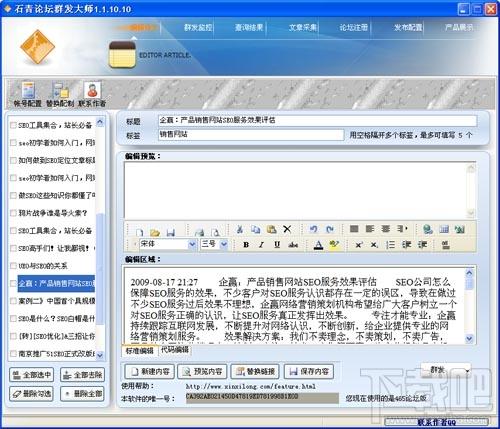Open the 文章采集 tab
The image size is (500, 429).
pos(302,27)
